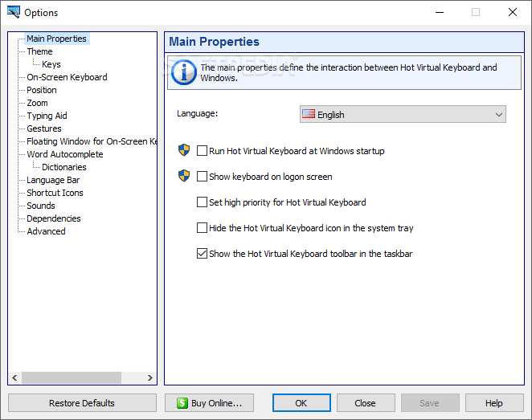Click the Main Properties heading text
This screenshot has height=420, width=532.
(214, 42)
